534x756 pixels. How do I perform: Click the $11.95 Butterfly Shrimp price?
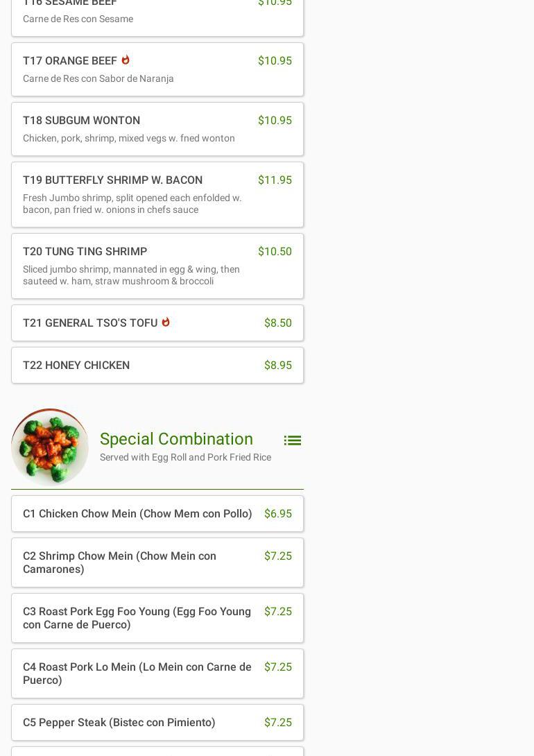click(275, 180)
